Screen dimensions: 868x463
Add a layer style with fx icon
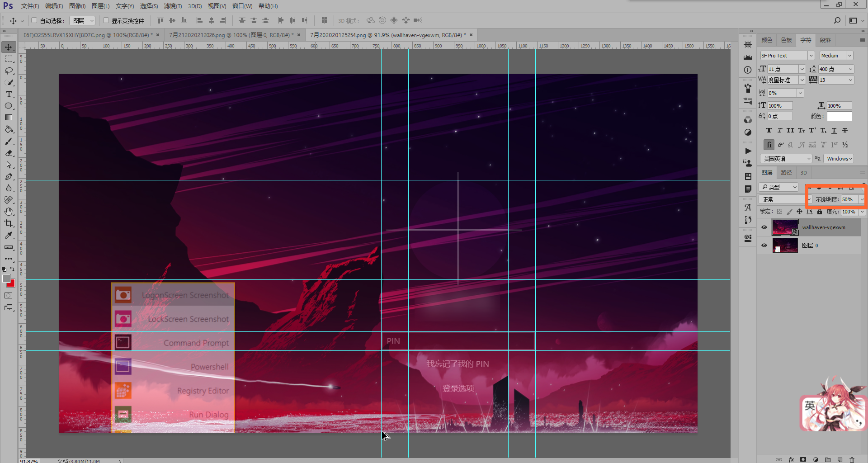[x=791, y=459]
